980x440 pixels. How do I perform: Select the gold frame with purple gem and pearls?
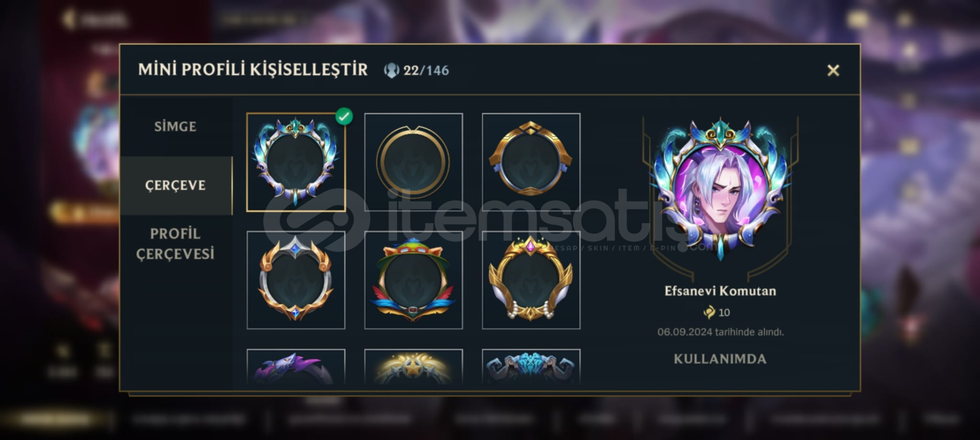click(x=531, y=280)
